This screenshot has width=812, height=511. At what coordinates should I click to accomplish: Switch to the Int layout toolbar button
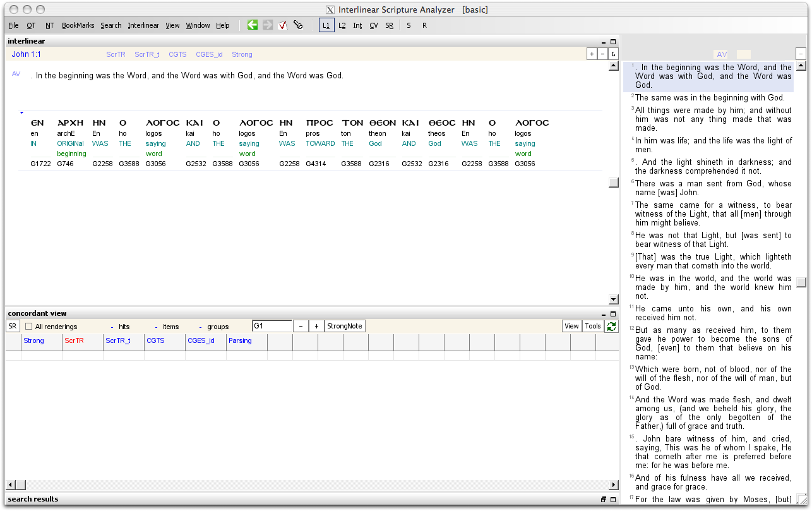pos(357,25)
